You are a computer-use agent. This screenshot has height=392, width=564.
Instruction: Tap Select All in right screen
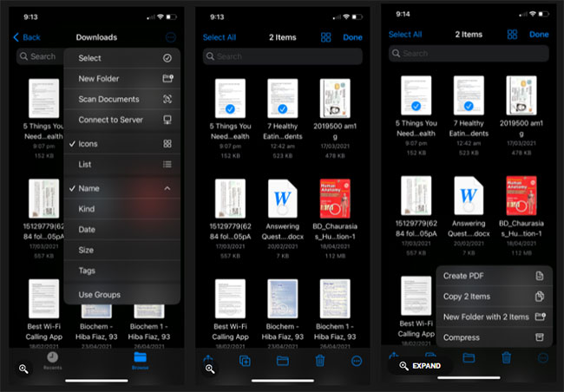405,34
